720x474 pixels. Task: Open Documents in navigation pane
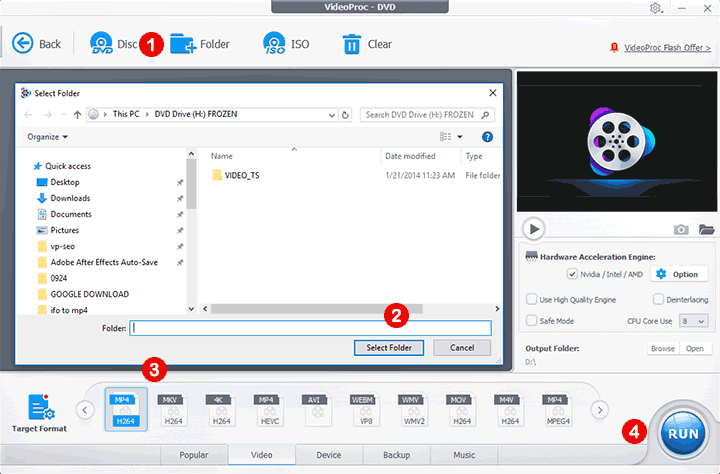point(71,214)
